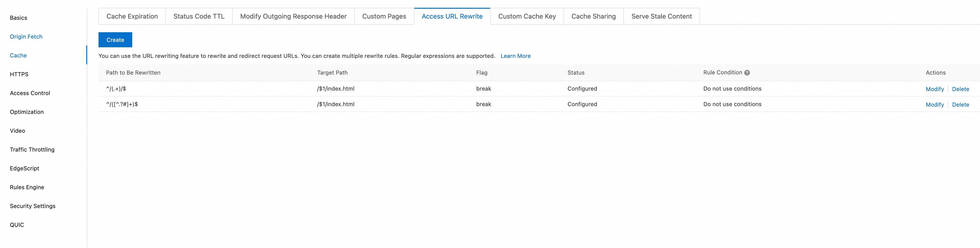
Task: Select Rules Engine in the sidebar
Action: click(x=27, y=187)
